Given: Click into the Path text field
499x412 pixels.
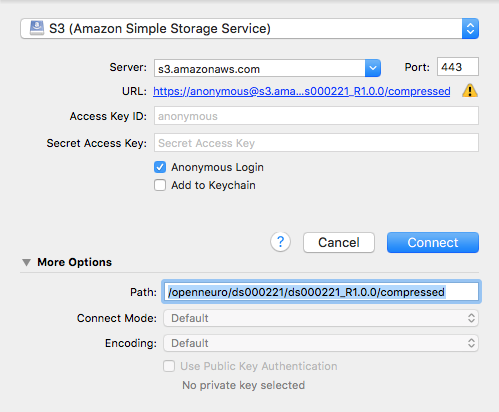Looking at the screenshot, I should point(321,292).
